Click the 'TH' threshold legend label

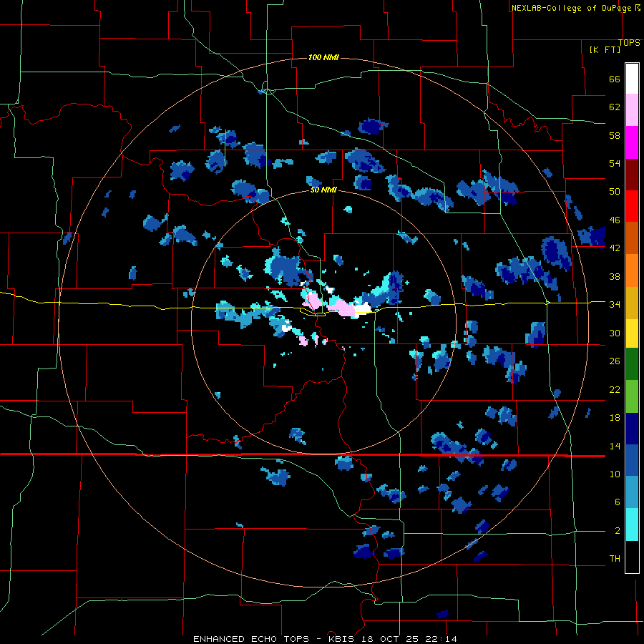[x=615, y=558]
